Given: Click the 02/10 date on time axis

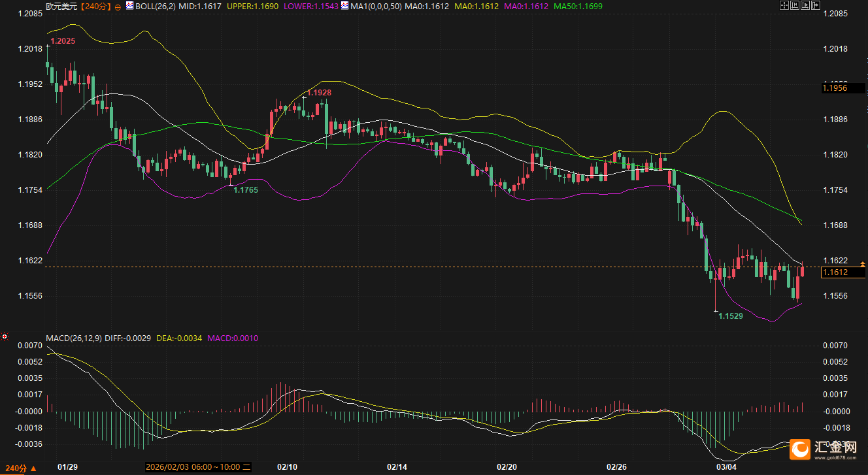Looking at the screenshot, I should [288, 467].
